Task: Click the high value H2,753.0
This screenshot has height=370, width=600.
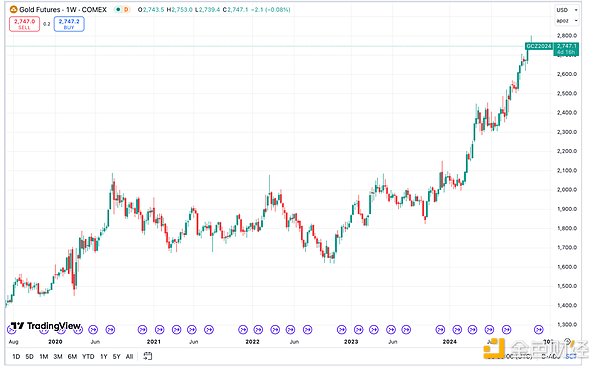Action: pos(179,10)
